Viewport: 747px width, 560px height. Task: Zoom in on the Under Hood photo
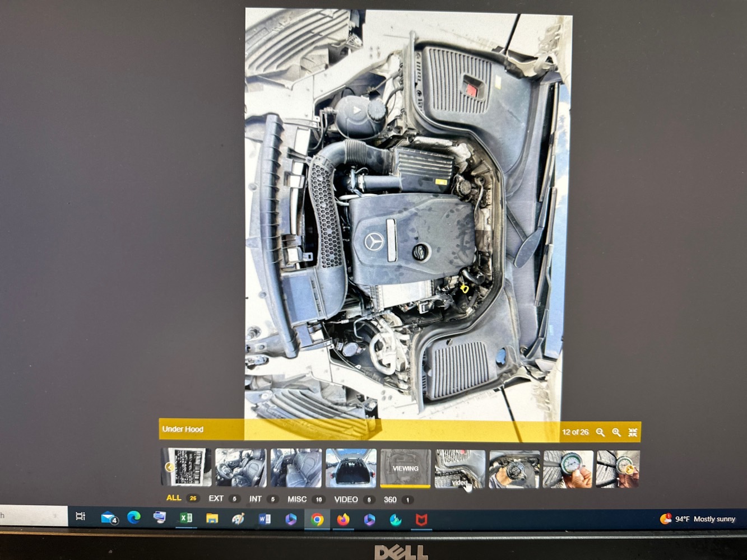pos(616,432)
